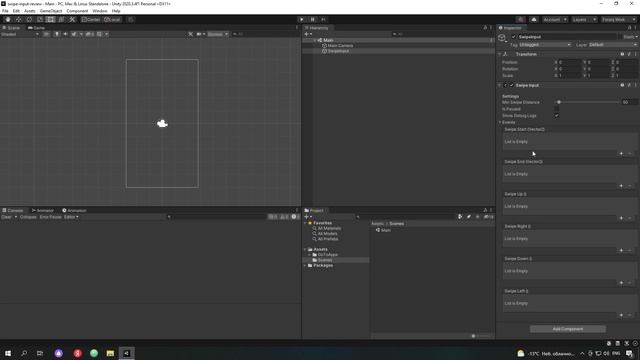
Task: Open File Explorer from taskbar
Action: 110,353
